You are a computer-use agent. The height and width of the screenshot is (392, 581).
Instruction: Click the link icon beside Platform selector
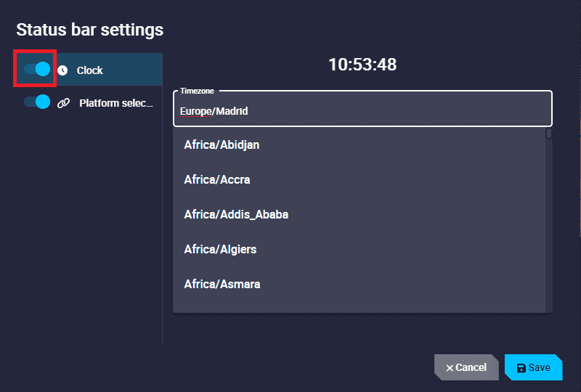click(x=62, y=103)
